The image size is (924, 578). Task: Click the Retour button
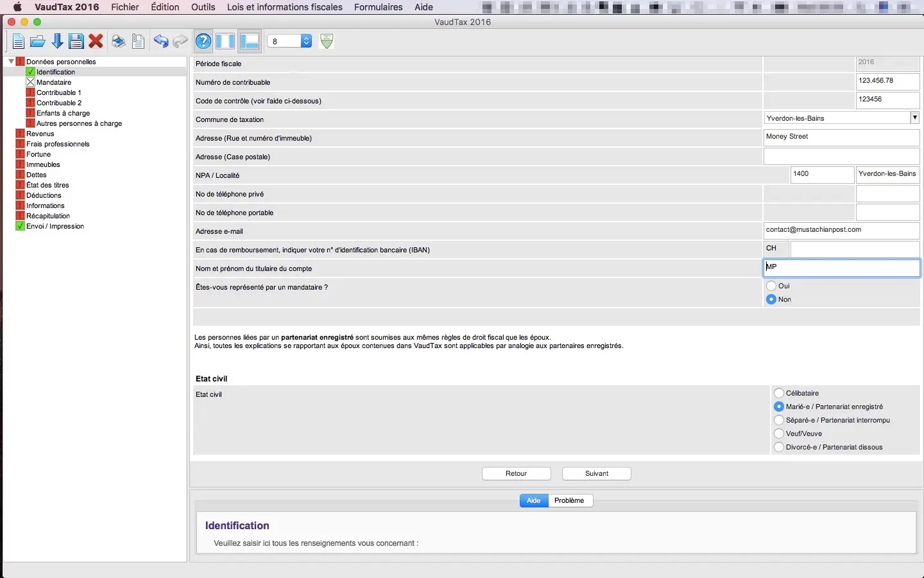pyautogui.click(x=517, y=473)
